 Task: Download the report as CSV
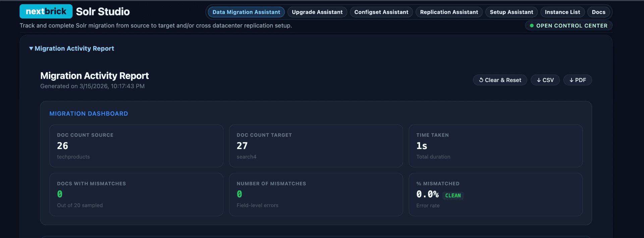pos(545,80)
